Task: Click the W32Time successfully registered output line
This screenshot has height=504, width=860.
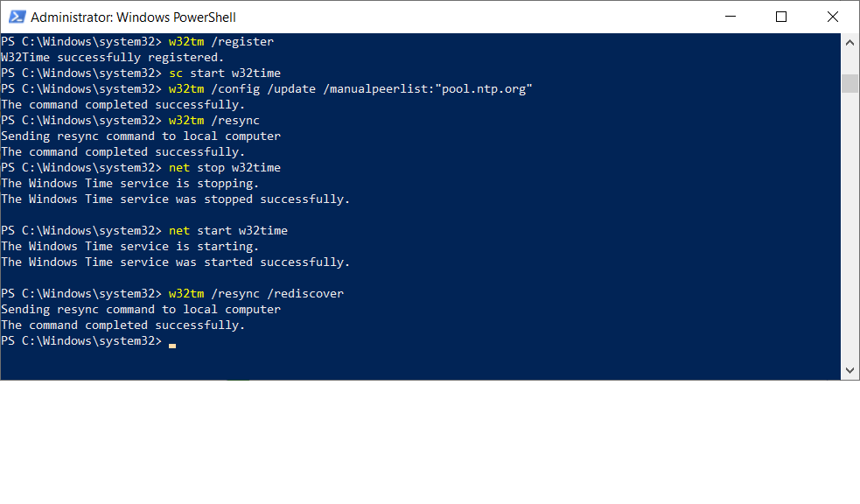Action: pyautogui.click(x=113, y=57)
